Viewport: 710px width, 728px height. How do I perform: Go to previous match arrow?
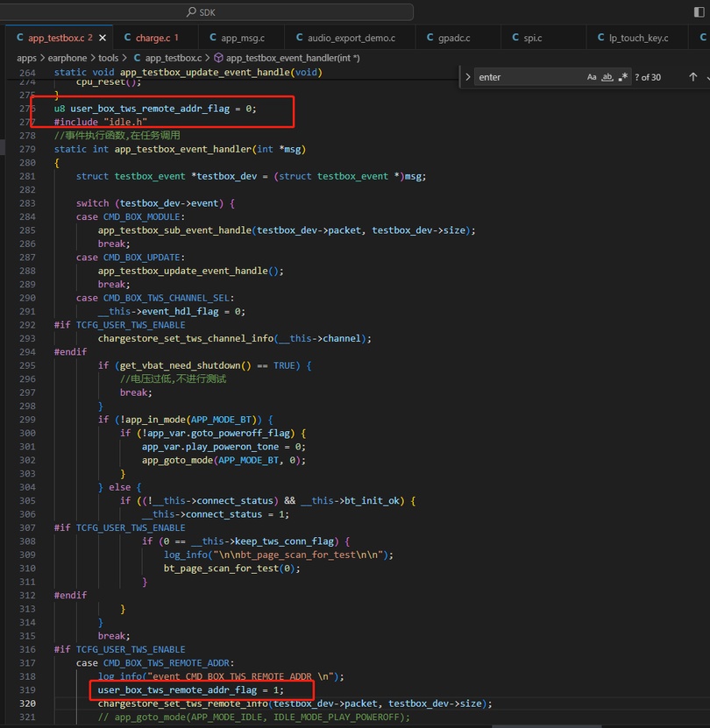[x=692, y=77]
